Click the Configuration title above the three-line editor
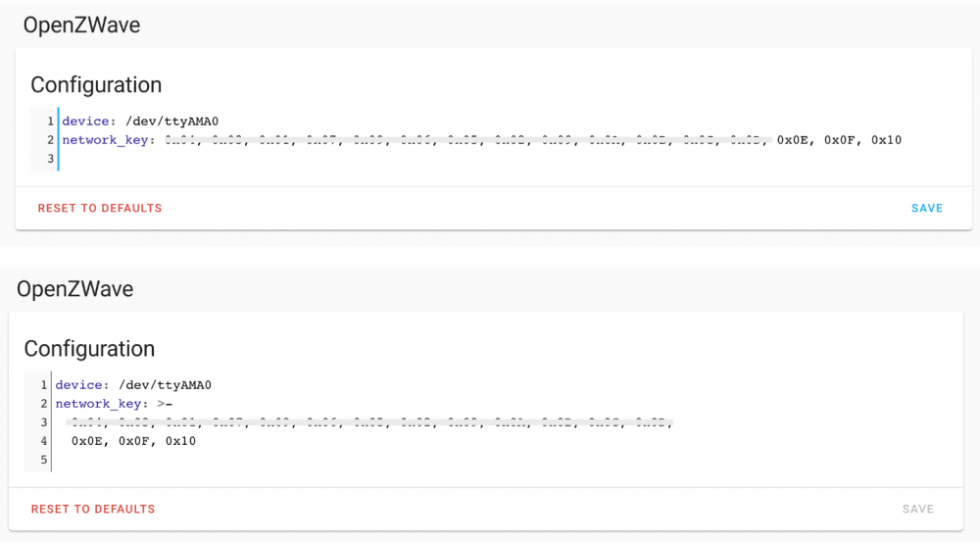Image resolution: width=980 pixels, height=545 pixels. coord(96,84)
